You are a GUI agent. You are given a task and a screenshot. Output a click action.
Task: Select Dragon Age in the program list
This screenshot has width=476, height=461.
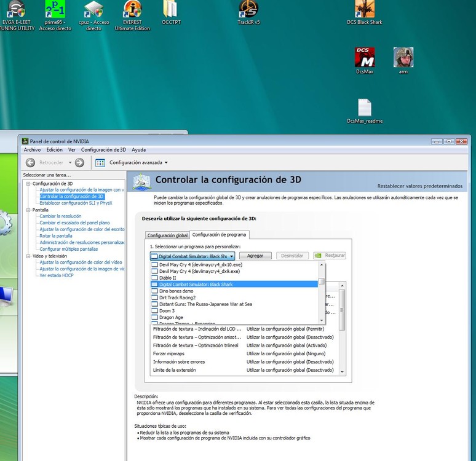(x=234, y=317)
